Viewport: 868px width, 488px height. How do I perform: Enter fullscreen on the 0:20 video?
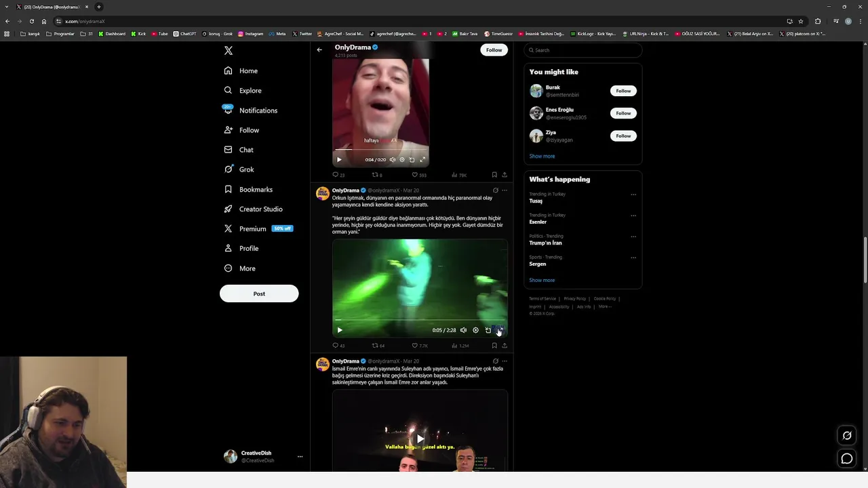(422, 159)
